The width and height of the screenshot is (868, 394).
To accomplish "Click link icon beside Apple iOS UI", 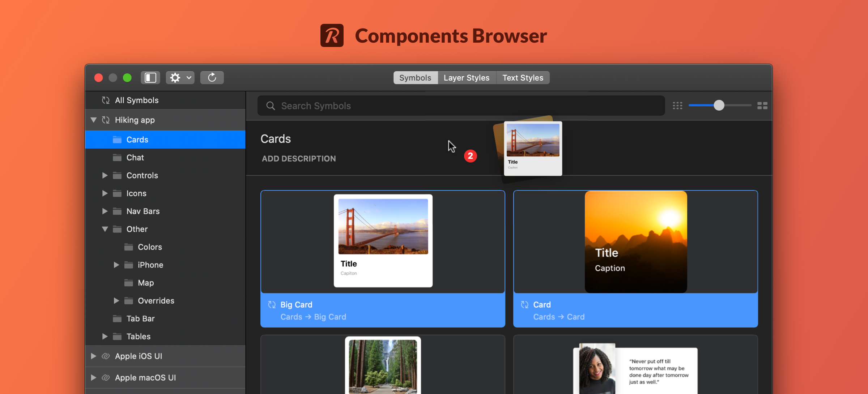I will coord(106,356).
